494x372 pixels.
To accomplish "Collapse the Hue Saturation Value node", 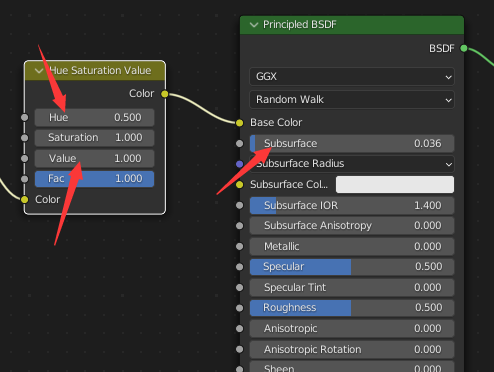I will click(x=39, y=71).
